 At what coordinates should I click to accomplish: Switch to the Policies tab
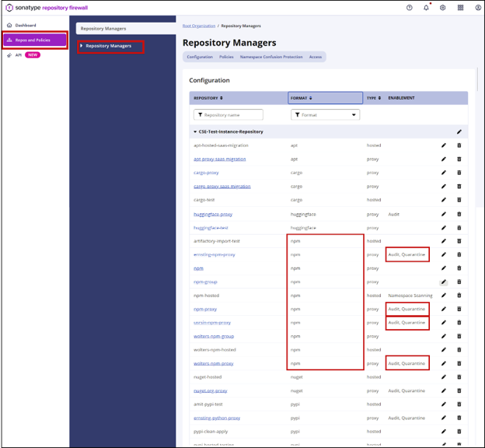click(x=226, y=57)
